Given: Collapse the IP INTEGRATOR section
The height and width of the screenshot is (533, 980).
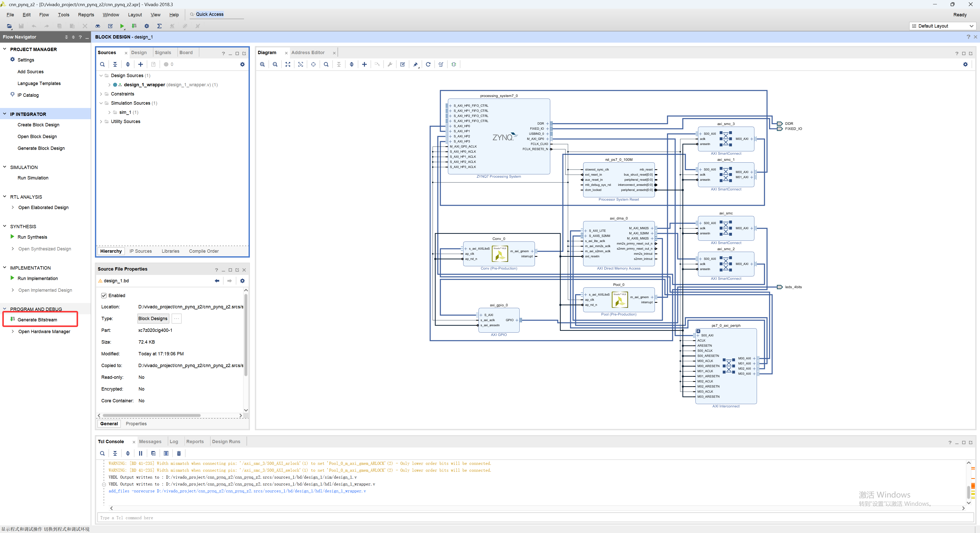Looking at the screenshot, I should 5,114.
